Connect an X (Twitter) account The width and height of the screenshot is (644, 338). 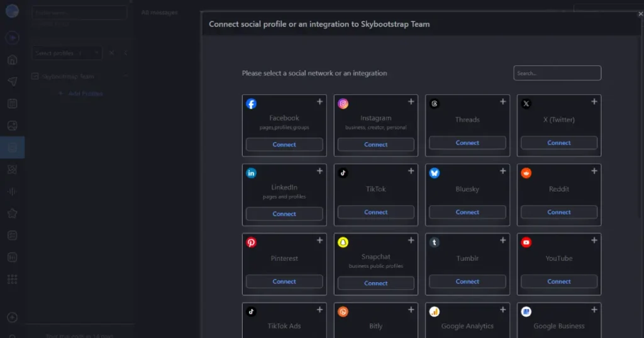click(559, 143)
